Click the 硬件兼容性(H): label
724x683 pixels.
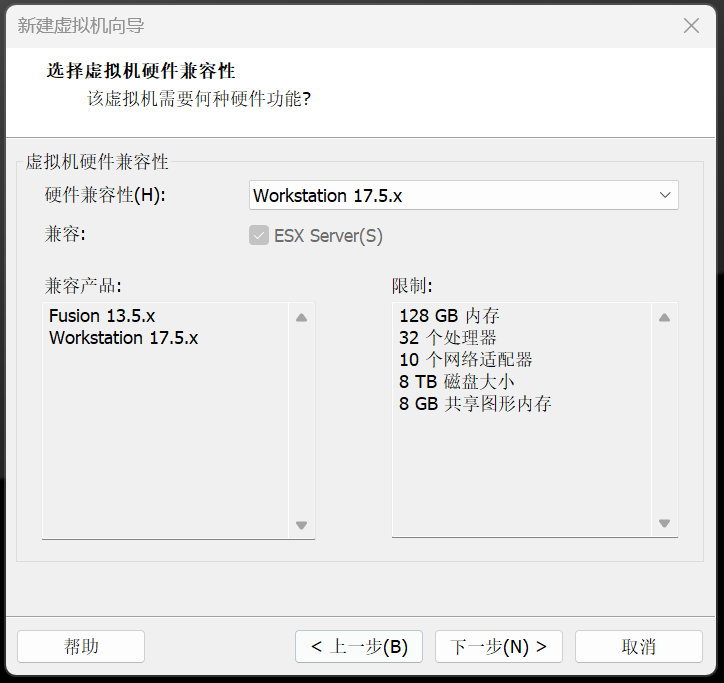105,195
